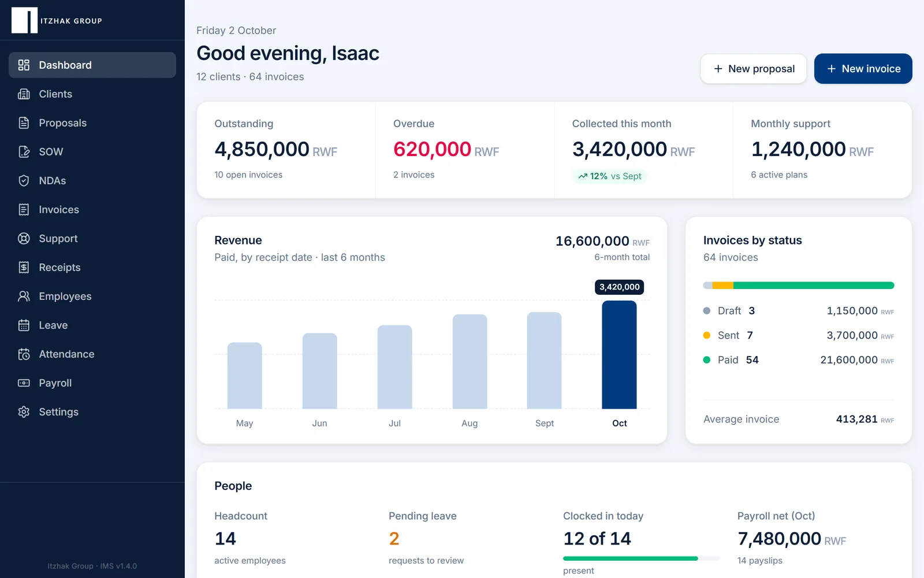Select the Paid status row
This screenshot has height=578, width=924.
pos(799,360)
